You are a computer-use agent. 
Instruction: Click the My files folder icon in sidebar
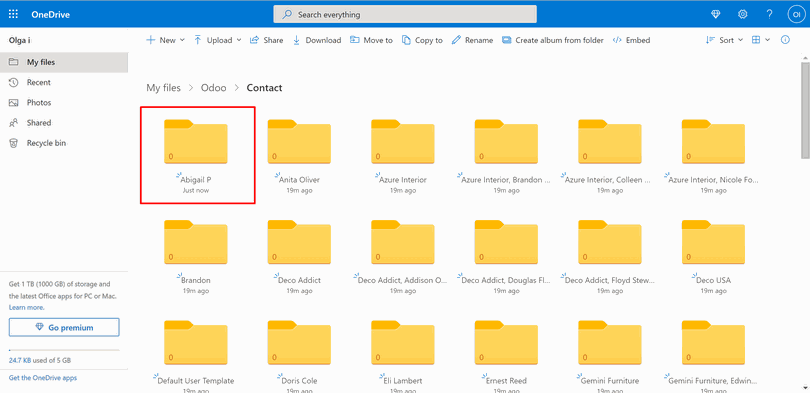(x=14, y=62)
